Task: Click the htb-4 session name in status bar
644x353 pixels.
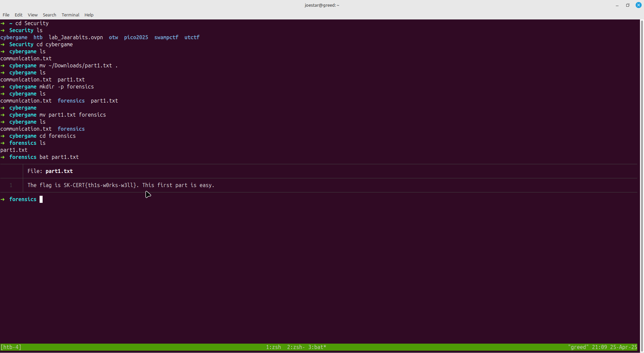Action: [x=11, y=347]
